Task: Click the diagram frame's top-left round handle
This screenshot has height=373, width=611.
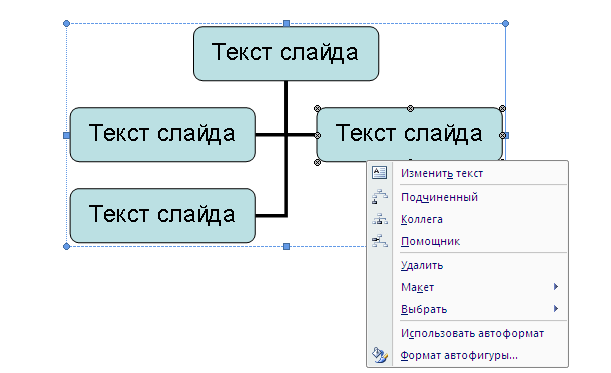Action: [66, 23]
